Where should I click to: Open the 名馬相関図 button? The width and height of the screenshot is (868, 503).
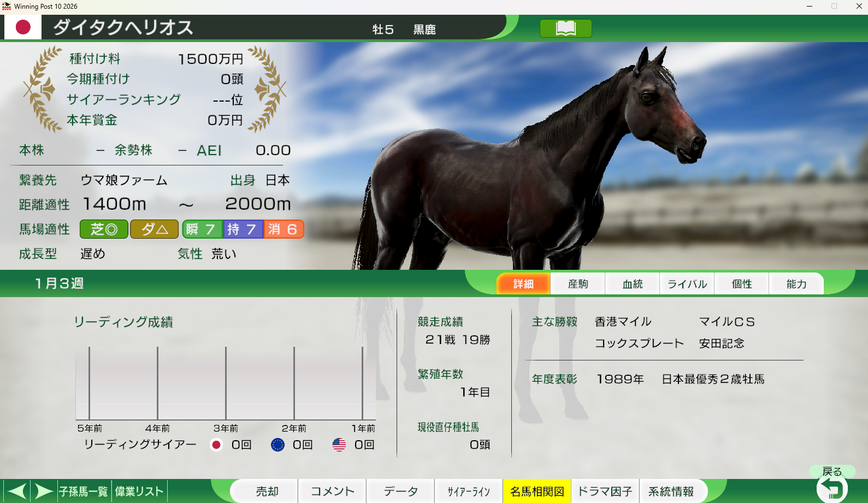coord(537,492)
